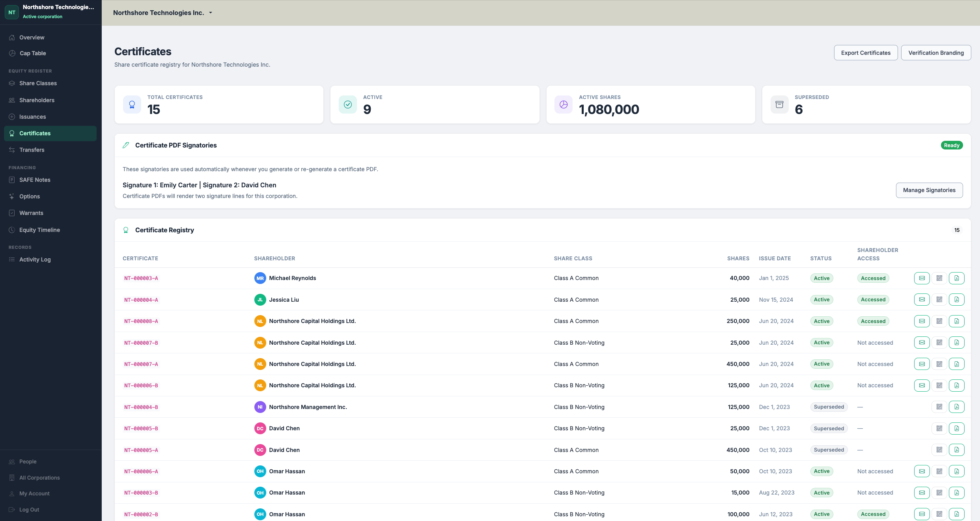The height and width of the screenshot is (521, 980).
Task: Select the Warrants shield icon
Action: point(12,213)
